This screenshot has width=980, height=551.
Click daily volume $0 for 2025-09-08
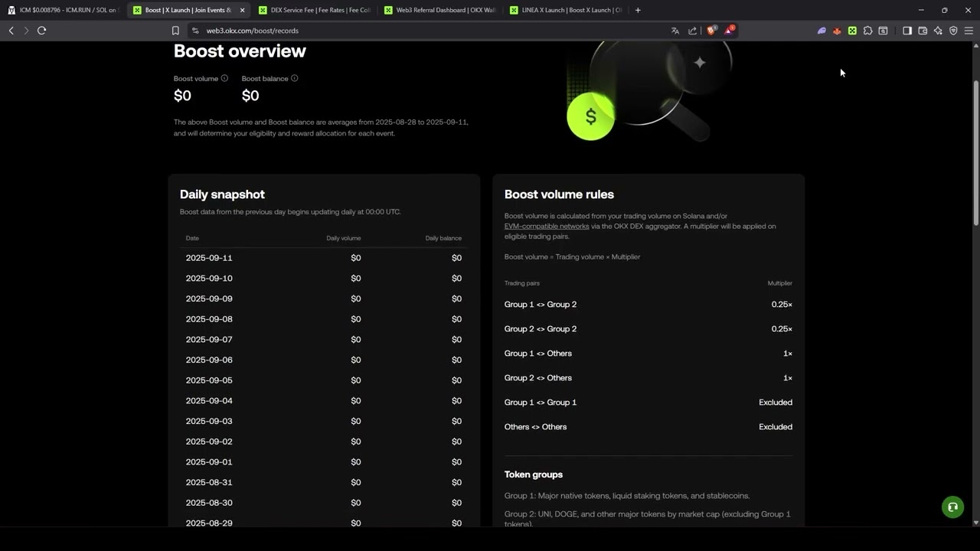pyautogui.click(x=356, y=319)
